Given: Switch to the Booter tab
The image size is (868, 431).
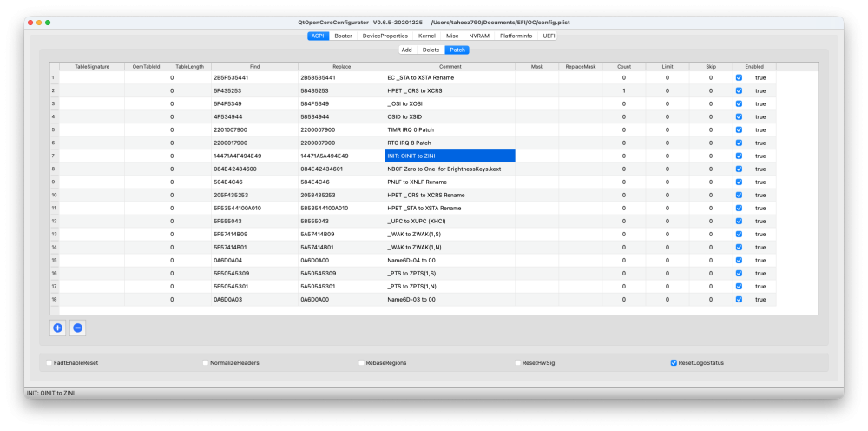Looking at the screenshot, I should click(343, 36).
